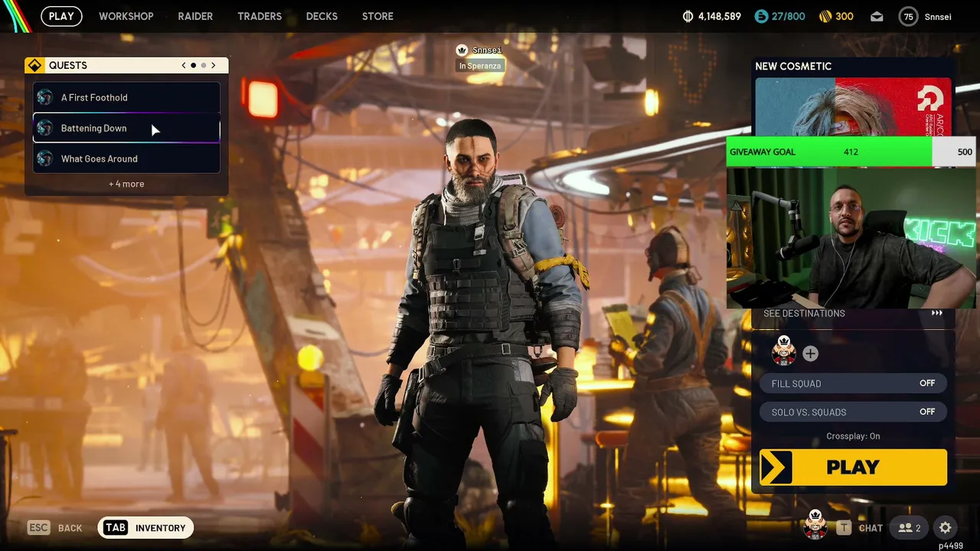
Task: Open the mail inbox envelope icon
Action: pos(877,16)
